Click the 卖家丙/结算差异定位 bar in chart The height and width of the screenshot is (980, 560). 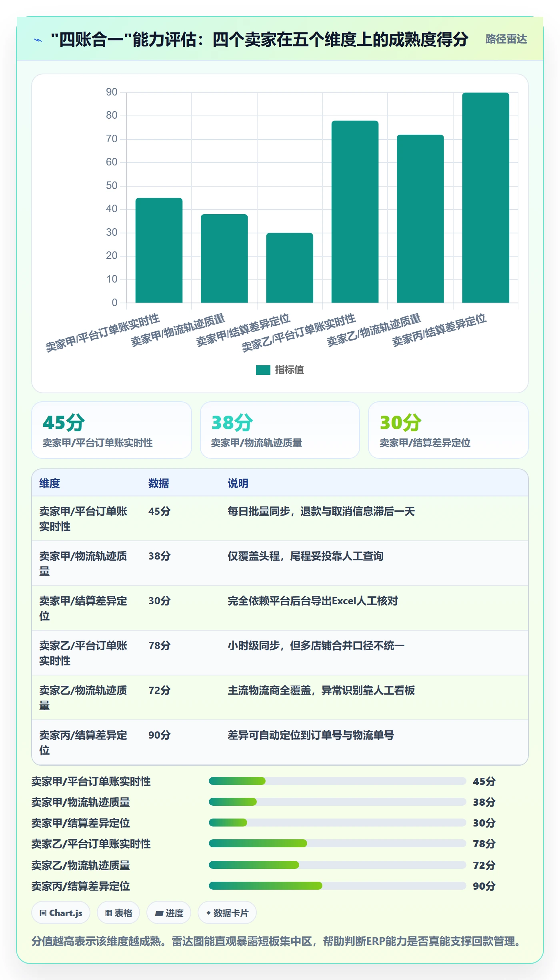click(486, 198)
